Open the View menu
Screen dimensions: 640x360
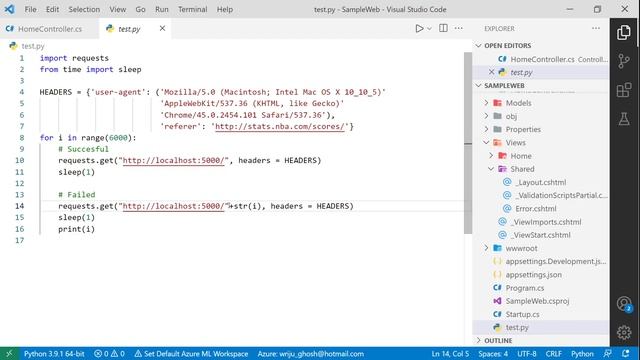pos(118,9)
